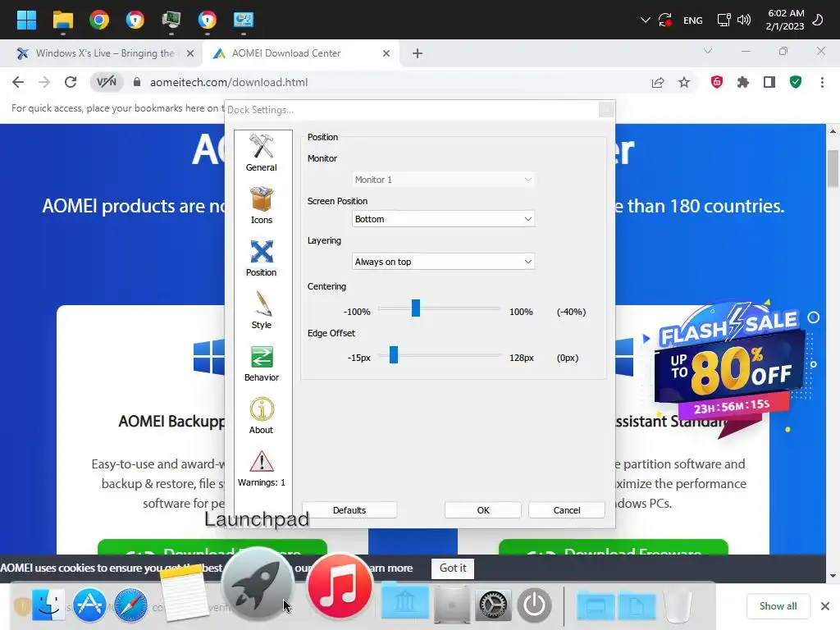Open the App Store dock icon
The image size is (840, 630).
[89, 605]
